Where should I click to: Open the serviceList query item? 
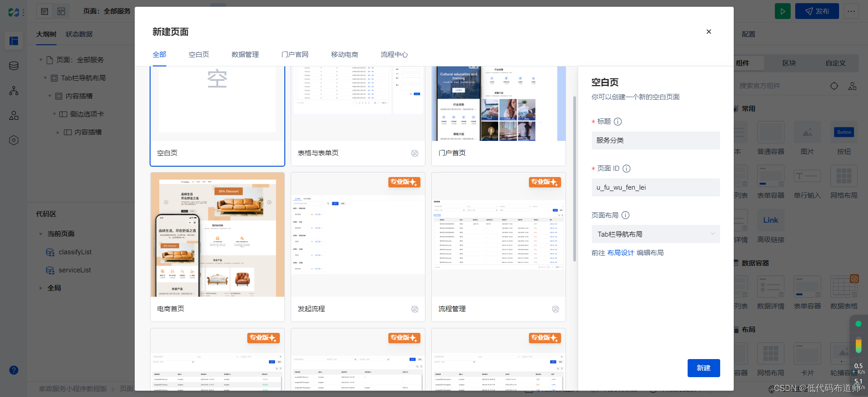coord(75,270)
